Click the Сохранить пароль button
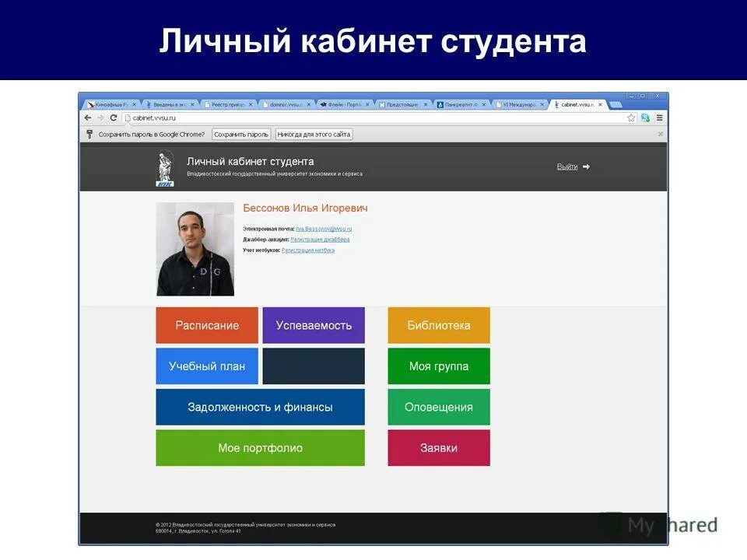 tap(242, 134)
